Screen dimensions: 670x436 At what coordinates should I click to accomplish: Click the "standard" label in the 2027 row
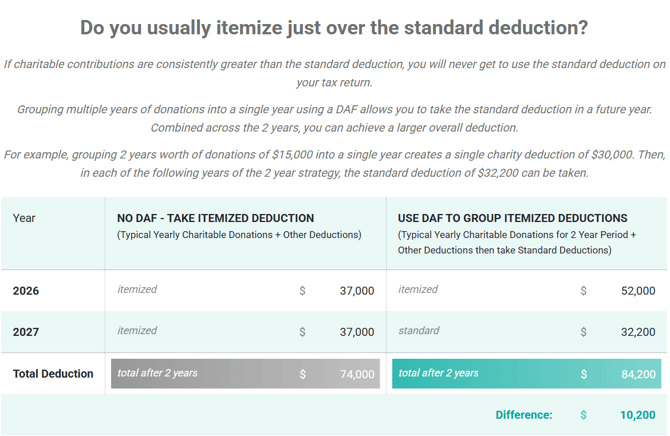coord(419,331)
